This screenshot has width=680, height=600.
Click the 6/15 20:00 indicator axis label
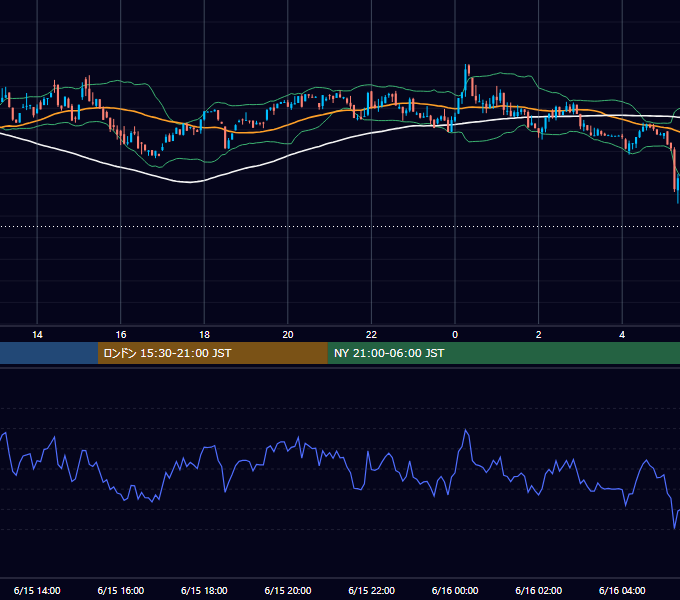(x=288, y=590)
